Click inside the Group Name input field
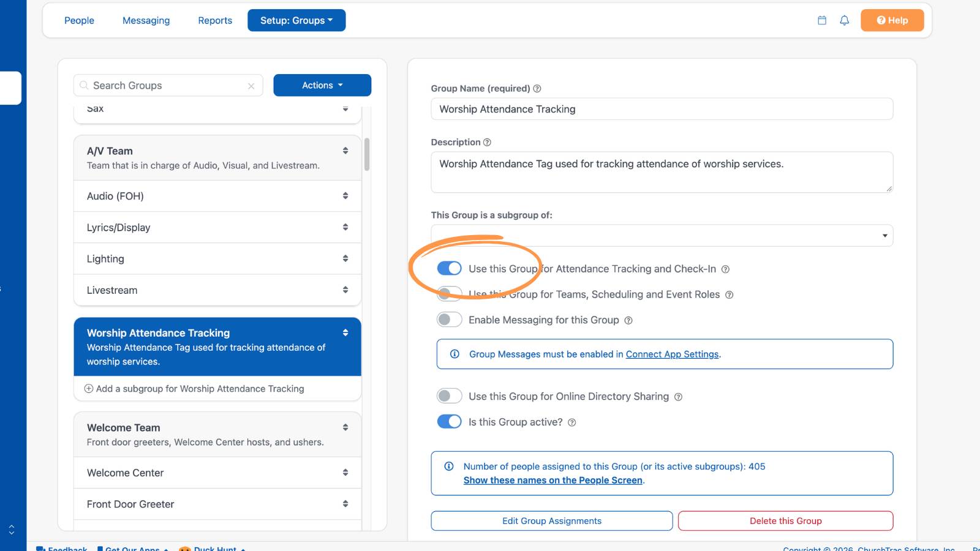 (x=661, y=109)
